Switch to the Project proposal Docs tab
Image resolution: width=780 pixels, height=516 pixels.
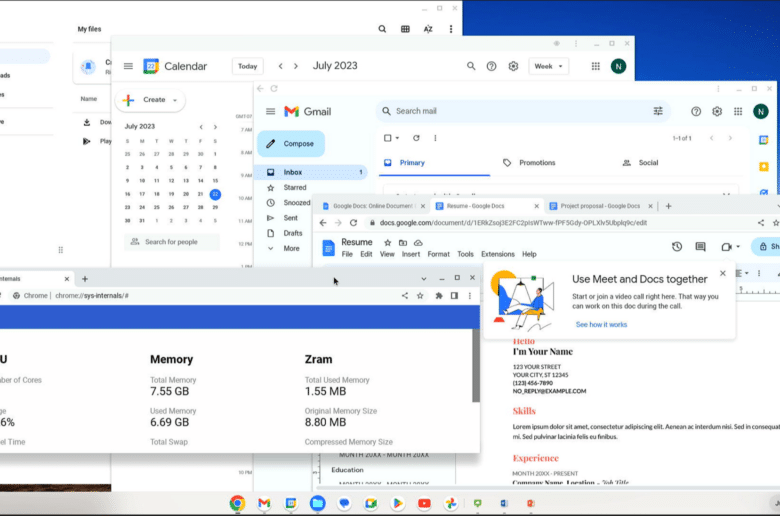(x=600, y=206)
